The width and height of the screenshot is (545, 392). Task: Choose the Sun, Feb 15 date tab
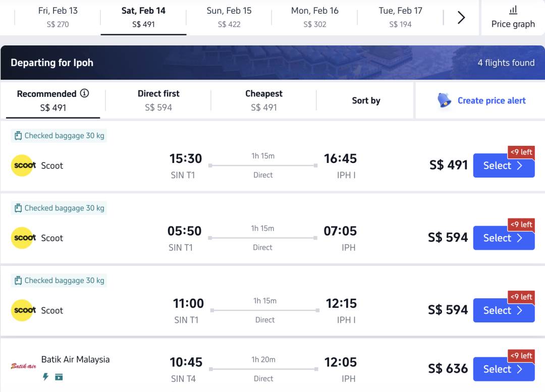[229, 17]
